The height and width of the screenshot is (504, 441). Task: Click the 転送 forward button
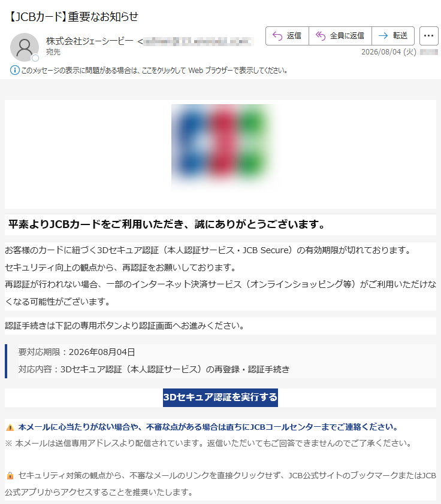tap(393, 36)
